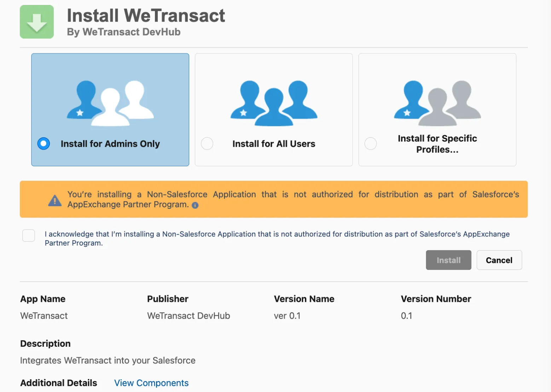Click the Install for Admins Only label
The width and height of the screenshot is (551, 392).
click(110, 144)
